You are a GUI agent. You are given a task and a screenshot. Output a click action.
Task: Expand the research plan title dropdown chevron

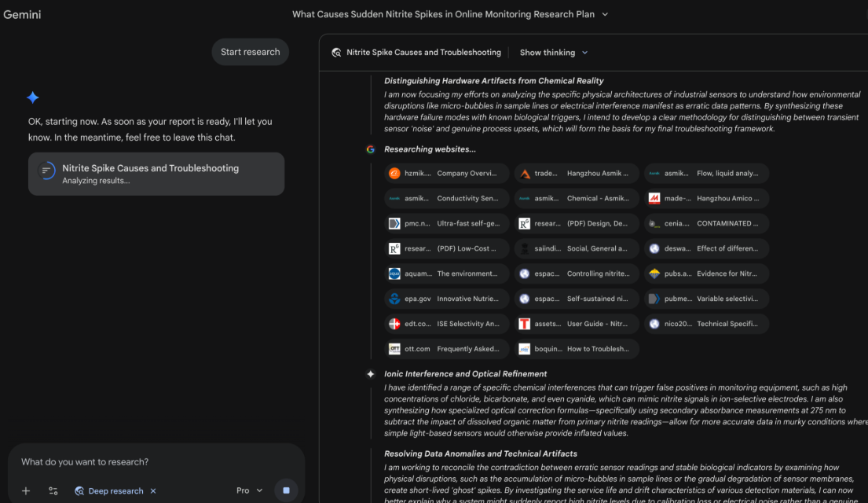click(605, 14)
